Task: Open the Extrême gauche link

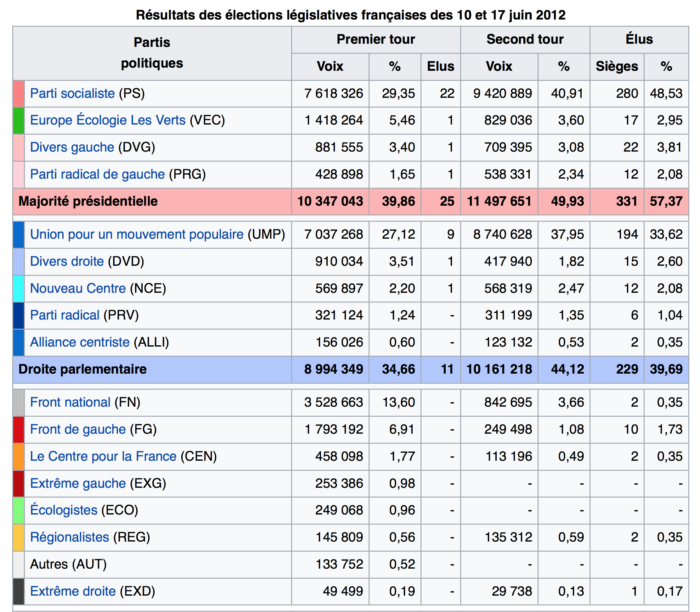Action: click(x=78, y=483)
